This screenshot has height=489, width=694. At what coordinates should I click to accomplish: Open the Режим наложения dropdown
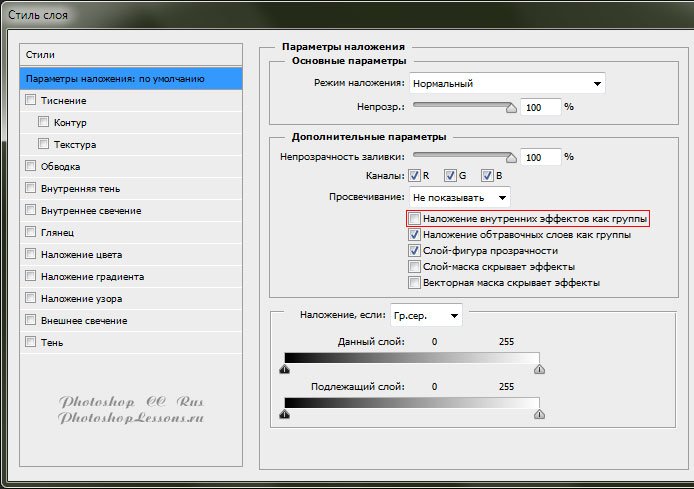[x=507, y=83]
